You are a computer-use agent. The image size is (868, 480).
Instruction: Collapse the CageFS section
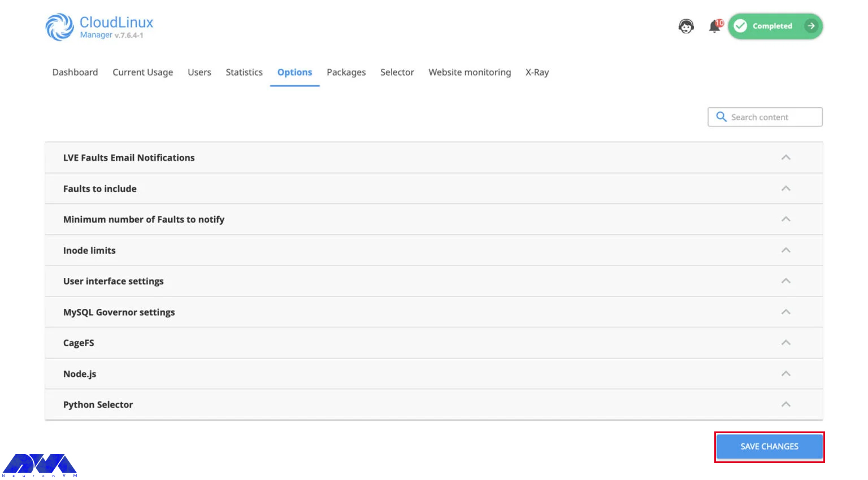(x=785, y=342)
